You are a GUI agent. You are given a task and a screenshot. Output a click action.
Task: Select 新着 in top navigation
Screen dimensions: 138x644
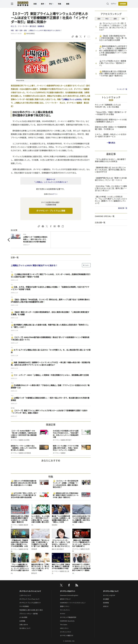click(x=35, y=4)
